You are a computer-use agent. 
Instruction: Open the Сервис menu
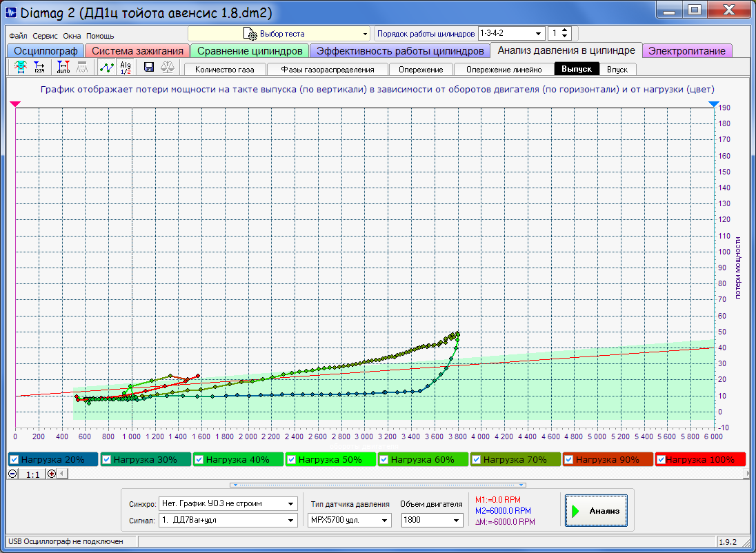(46, 36)
